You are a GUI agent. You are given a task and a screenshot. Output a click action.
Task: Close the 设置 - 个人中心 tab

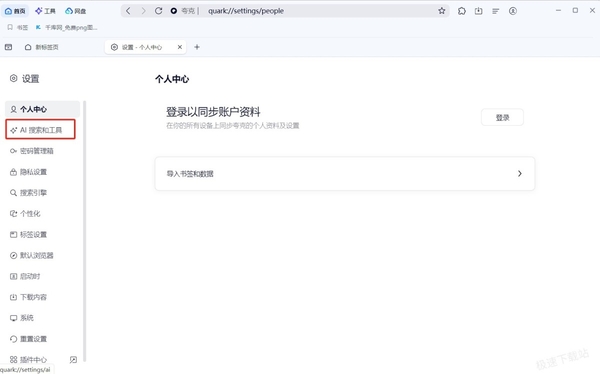point(179,47)
